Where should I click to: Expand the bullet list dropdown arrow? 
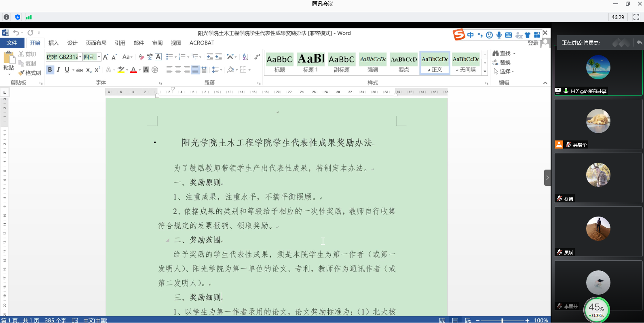click(x=175, y=57)
